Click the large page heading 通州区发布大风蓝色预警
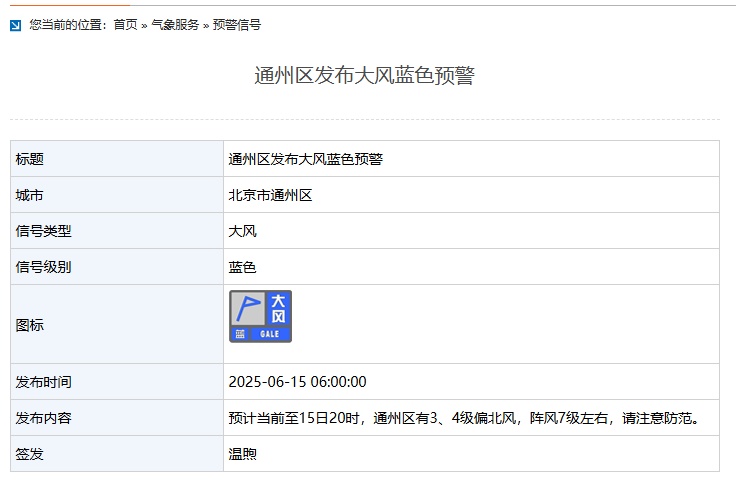The image size is (736, 484). (x=364, y=76)
